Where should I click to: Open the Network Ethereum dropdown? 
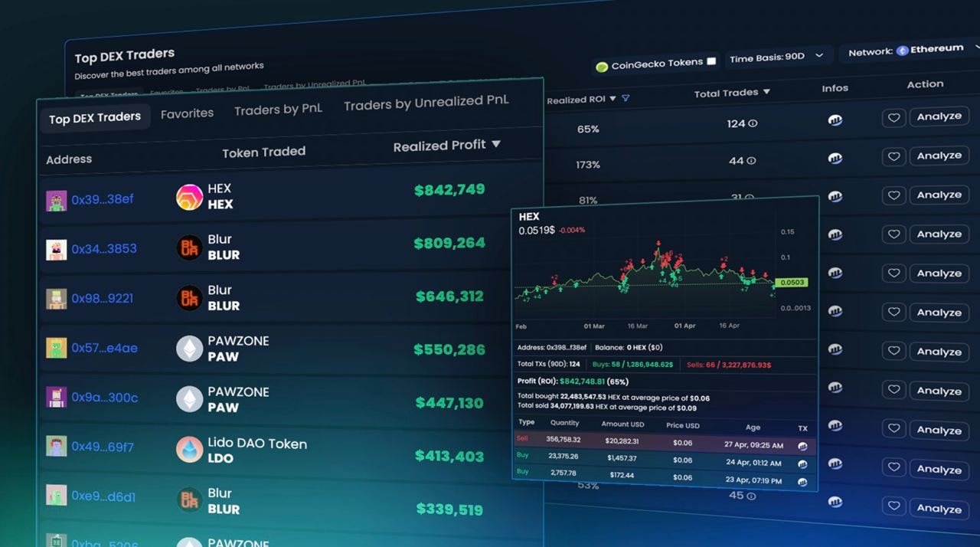(911, 50)
